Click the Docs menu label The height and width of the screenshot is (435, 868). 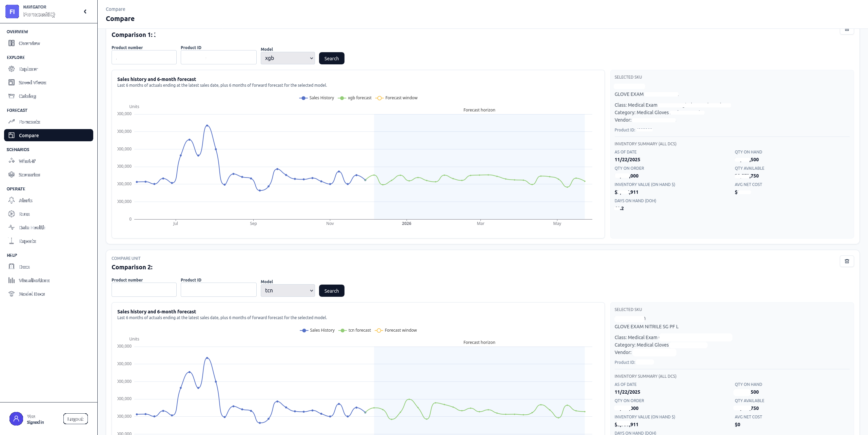pos(24,267)
